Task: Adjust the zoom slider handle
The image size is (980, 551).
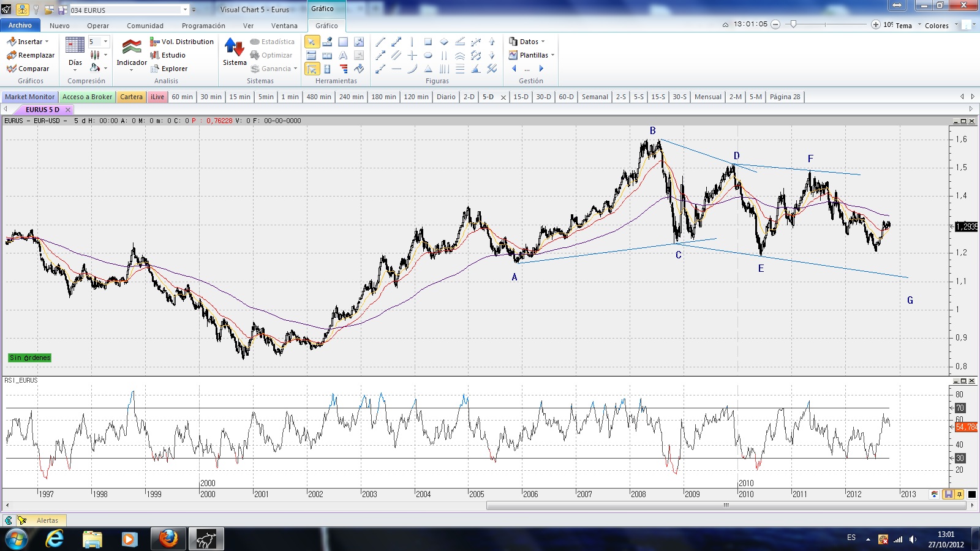Action: (794, 24)
